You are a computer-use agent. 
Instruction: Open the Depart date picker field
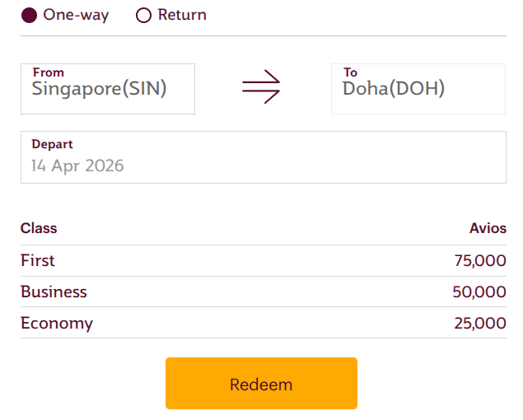263,157
